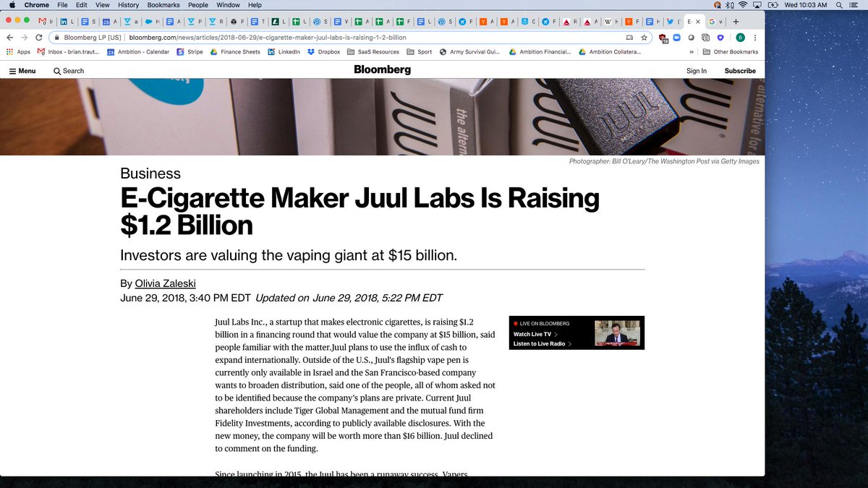Open the Dropbox bookmark
The image size is (868, 488).
pos(323,52)
